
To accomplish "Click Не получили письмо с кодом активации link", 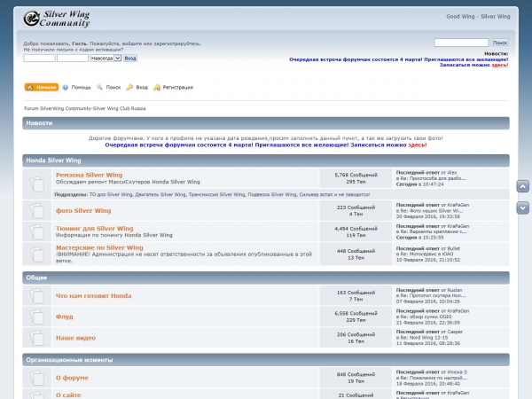I will 74,50.
